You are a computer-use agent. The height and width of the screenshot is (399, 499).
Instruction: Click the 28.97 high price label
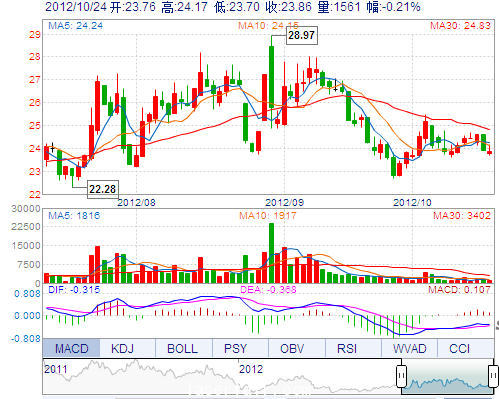pyautogui.click(x=302, y=35)
